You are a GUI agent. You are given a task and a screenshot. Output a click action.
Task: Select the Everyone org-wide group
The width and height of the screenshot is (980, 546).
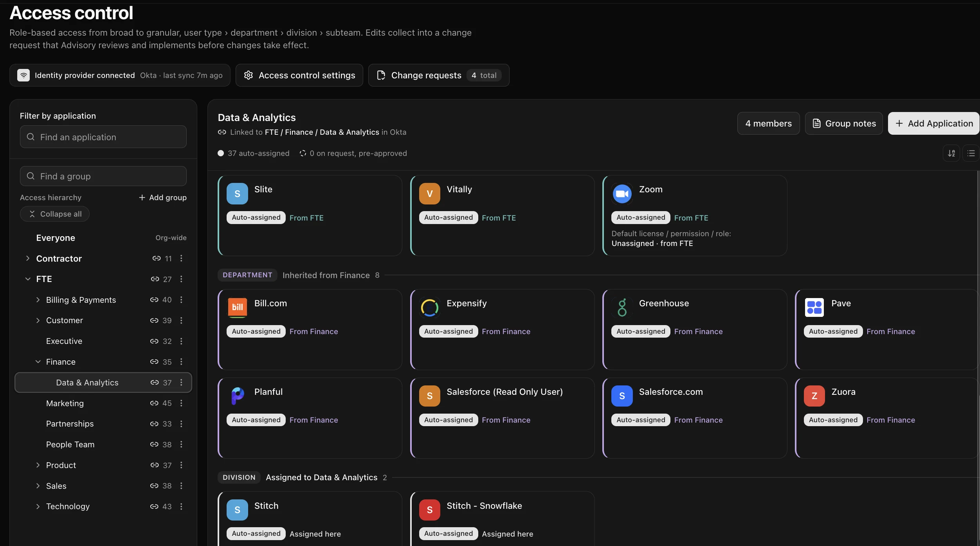tap(103, 238)
